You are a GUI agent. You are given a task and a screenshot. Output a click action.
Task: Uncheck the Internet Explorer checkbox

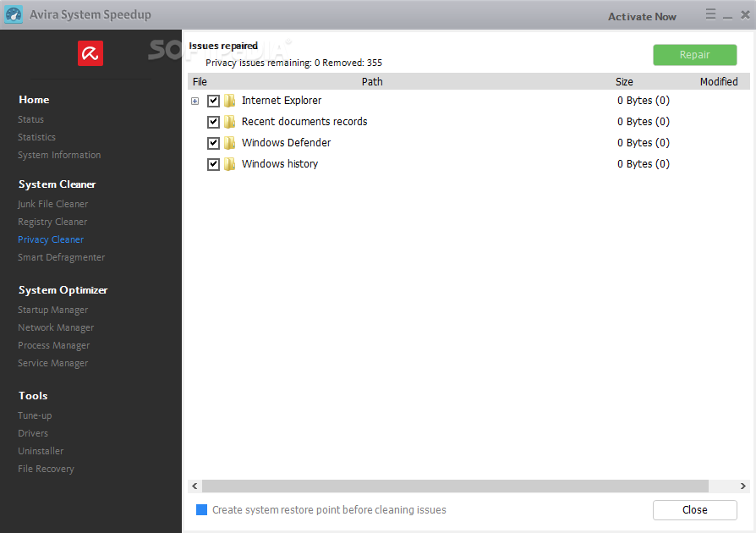click(214, 101)
